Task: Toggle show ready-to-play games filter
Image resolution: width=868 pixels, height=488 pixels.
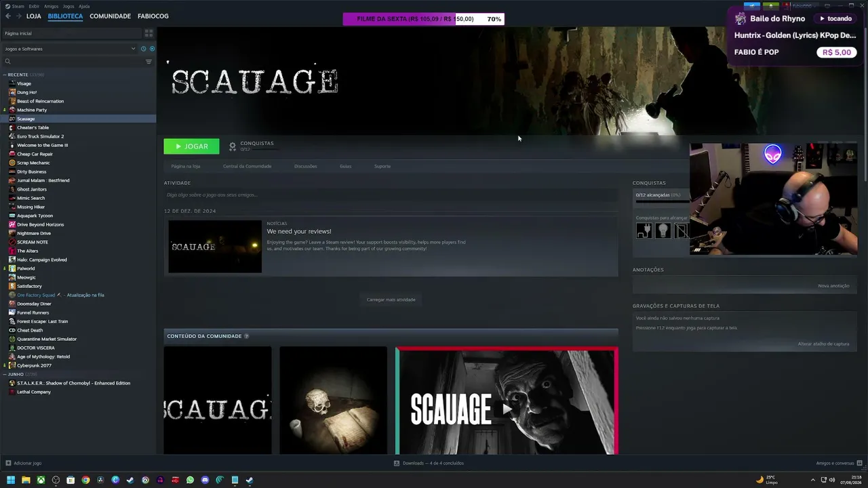Action: 152,49
